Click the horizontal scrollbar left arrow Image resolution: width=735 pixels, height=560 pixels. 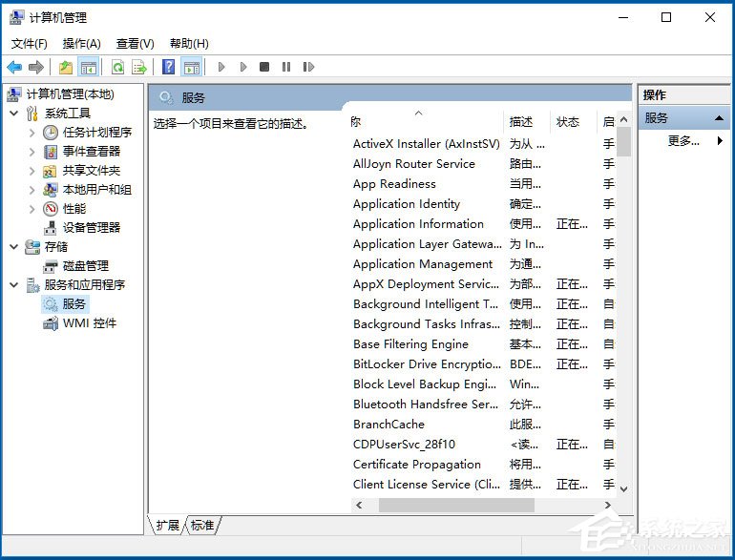359,505
